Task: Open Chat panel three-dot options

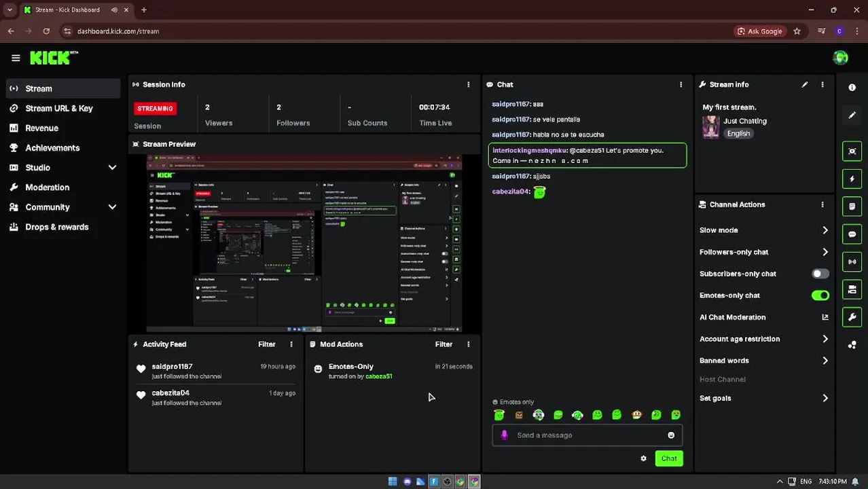Action: click(681, 84)
